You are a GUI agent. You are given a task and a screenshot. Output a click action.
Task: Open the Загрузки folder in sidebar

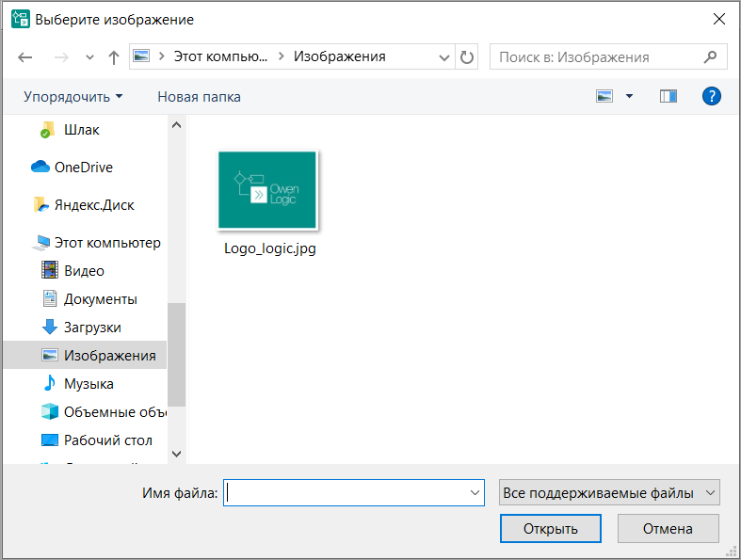[x=91, y=328]
